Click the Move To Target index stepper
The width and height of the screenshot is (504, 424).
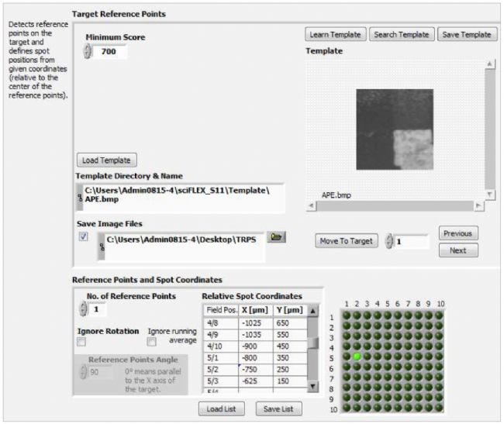(x=389, y=241)
